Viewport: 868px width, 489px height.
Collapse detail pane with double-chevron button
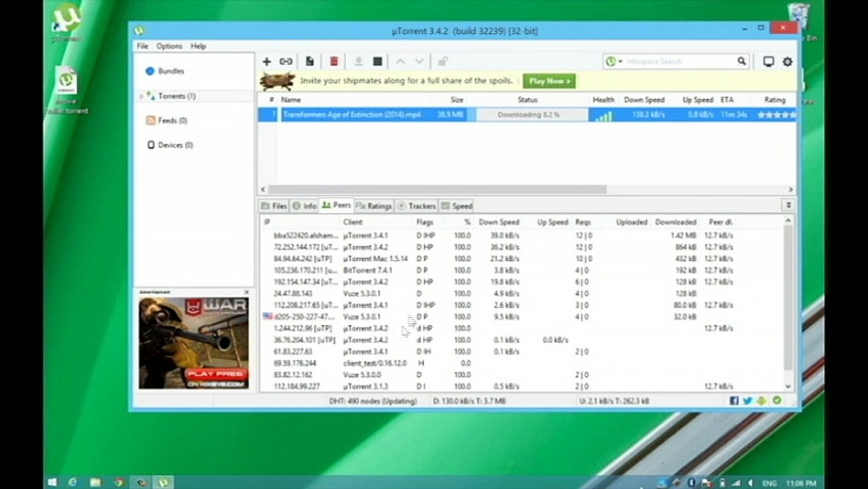click(x=788, y=205)
